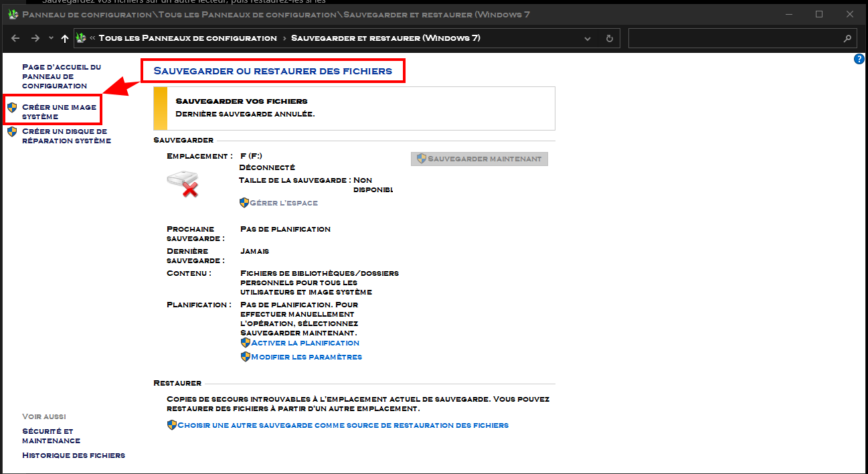Click the search input field
Image resolution: width=868 pixels, height=474 pixels.
coord(733,38)
